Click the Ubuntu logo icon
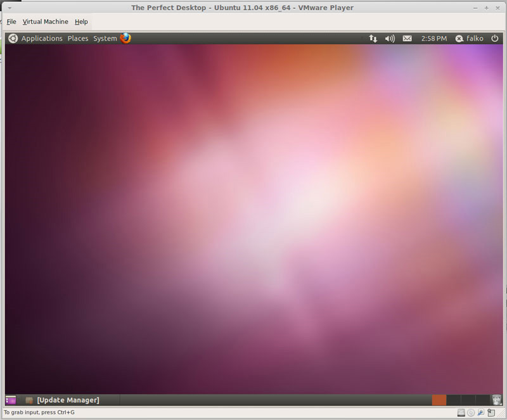Image resolution: width=507 pixels, height=420 pixels. click(x=13, y=39)
